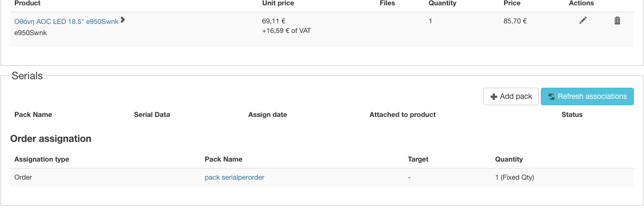644x211 pixels.
Task: Expand the chevron beside the e950Swnk product name
Action: 123,20
